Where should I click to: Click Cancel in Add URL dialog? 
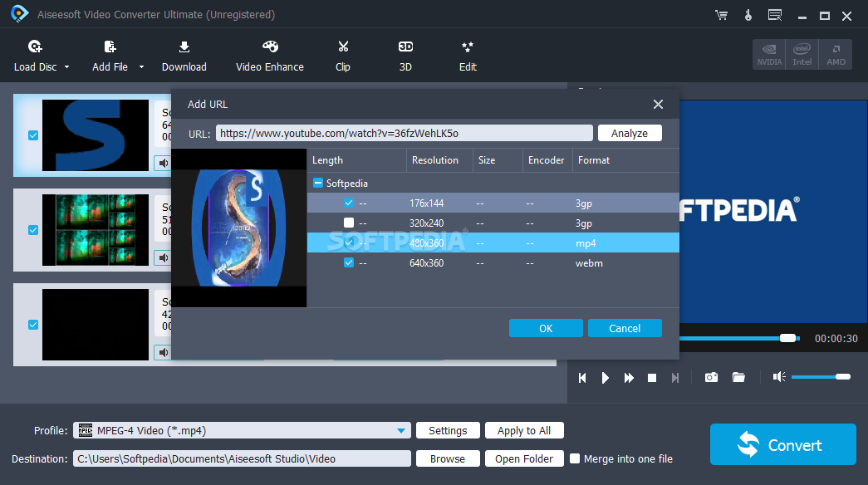click(625, 328)
